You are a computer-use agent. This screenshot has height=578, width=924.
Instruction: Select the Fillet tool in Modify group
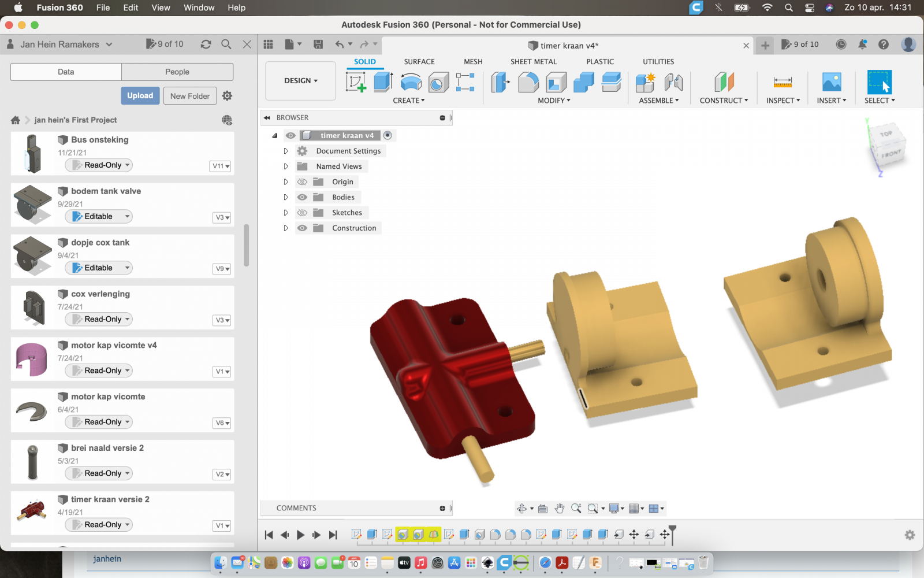(528, 82)
